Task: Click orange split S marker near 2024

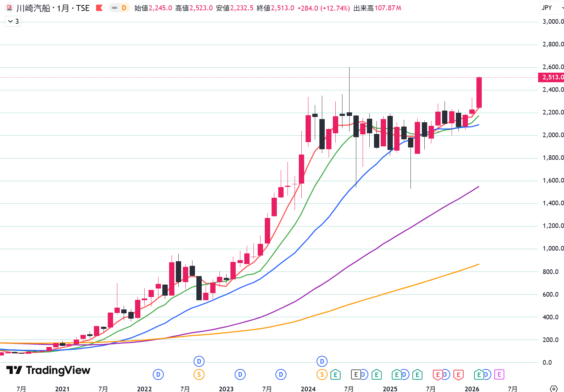Action: click(322, 374)
